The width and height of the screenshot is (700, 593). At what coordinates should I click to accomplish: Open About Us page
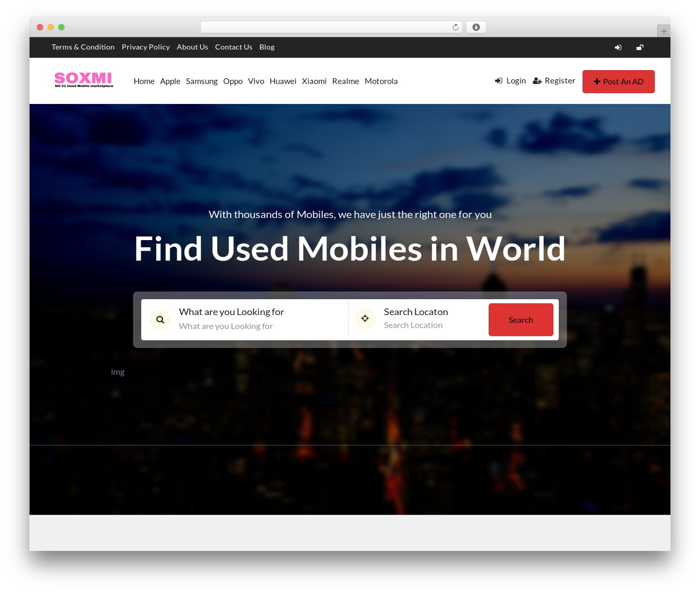click(192, 47)
